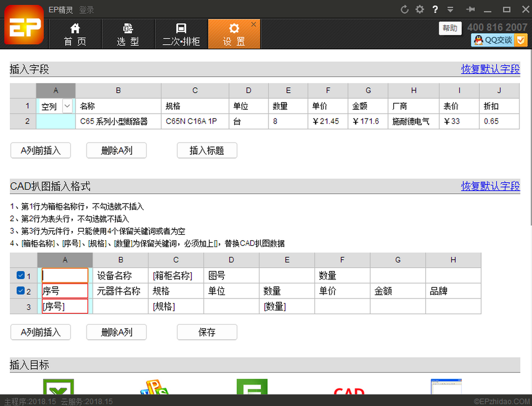This screenshot has width=532, height=406.
Task: Select the [规格] keyword cell
Action: [176, 306]
